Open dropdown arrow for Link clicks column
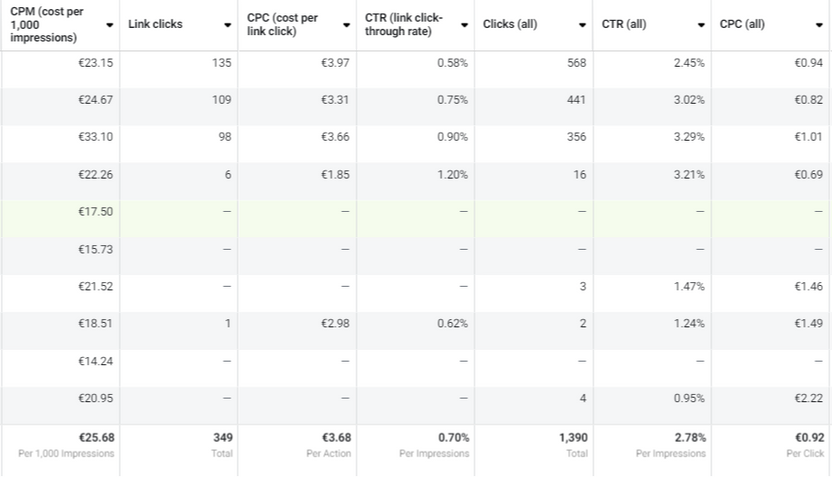Viewport: 832px width, 477px height. (x=227, y=25)
